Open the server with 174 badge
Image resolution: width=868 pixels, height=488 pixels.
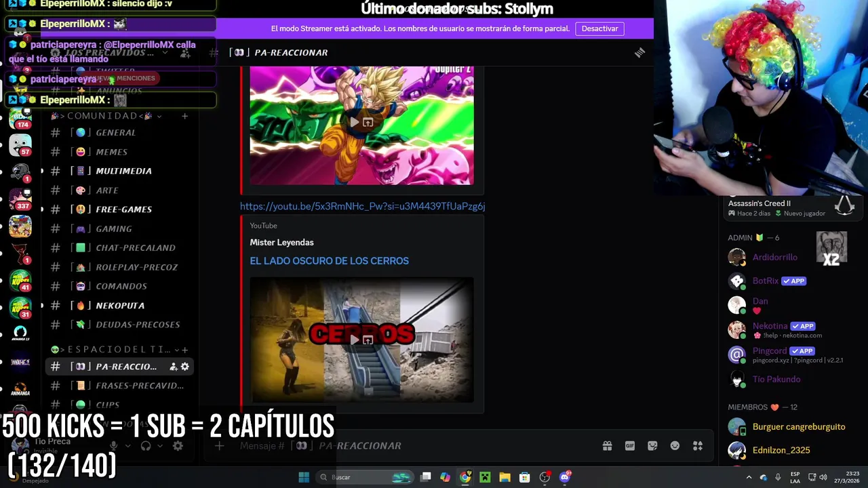[x=20, y=117]
